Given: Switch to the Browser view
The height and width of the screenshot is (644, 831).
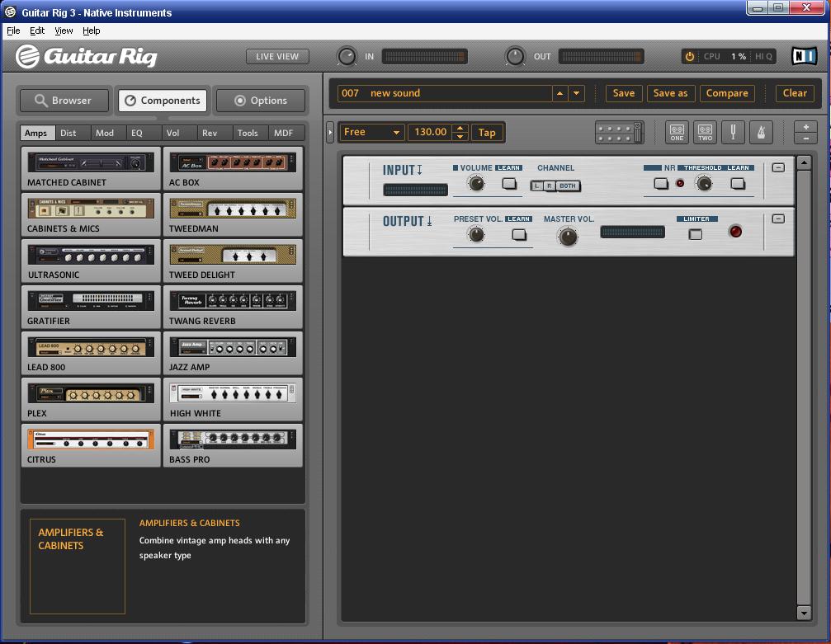Looking at the screenshot, I should pos(64,100).
